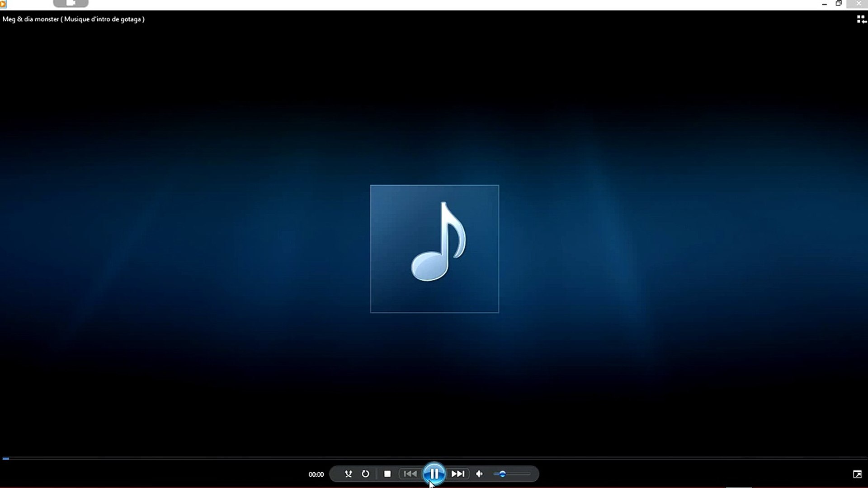This screenshot has height=488, width=868.
Task: Skip to the next track
Action: [x=458, y=474]
